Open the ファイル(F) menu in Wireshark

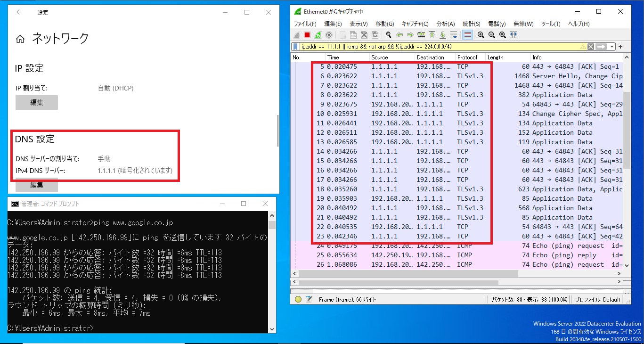coord(305,24)
